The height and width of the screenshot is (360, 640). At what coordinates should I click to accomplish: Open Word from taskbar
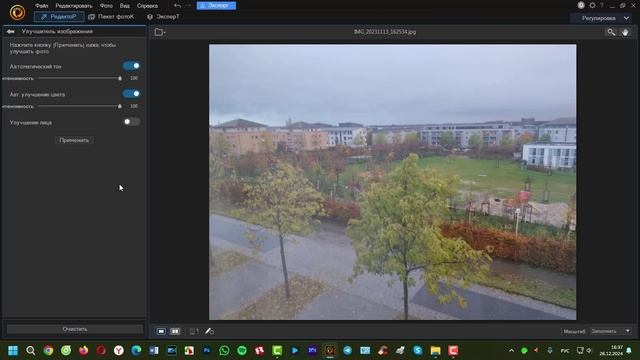(x=154, y=351)
